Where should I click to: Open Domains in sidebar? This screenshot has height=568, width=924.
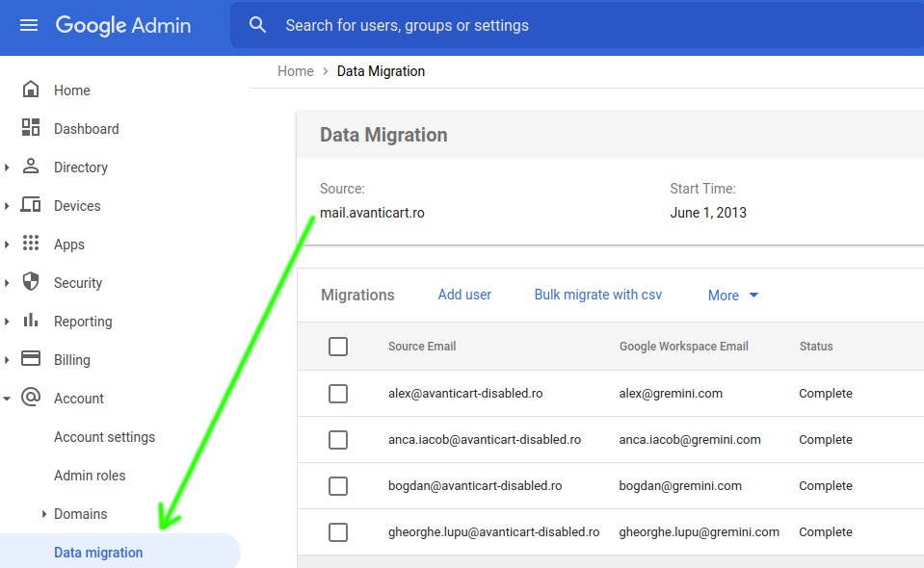tap(80, 514)
